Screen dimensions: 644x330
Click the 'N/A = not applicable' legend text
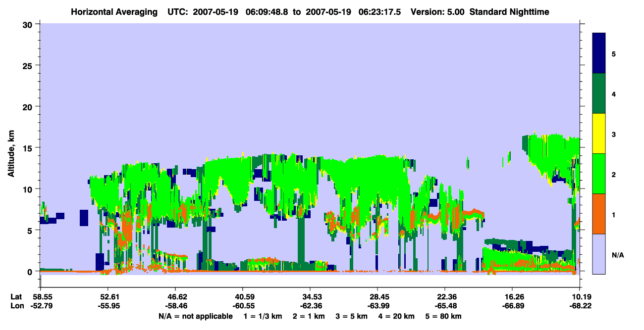(196, 316)
